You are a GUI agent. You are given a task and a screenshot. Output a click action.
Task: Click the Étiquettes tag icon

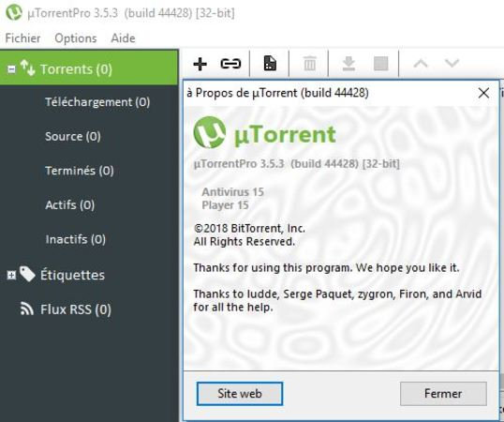tap(27, 274)
